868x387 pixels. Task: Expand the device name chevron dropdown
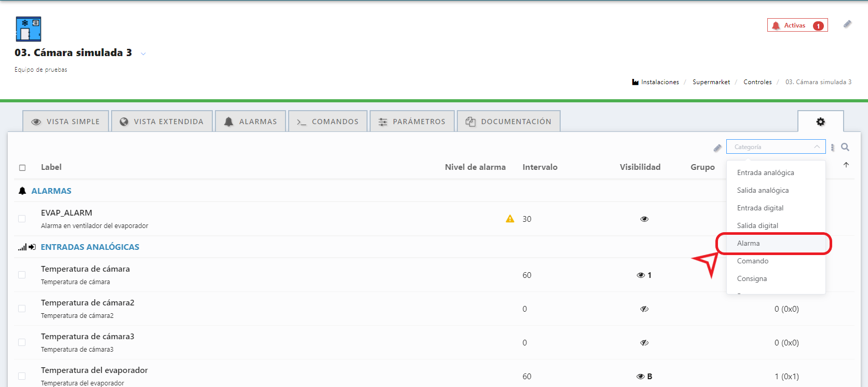[x=143, y=54]
